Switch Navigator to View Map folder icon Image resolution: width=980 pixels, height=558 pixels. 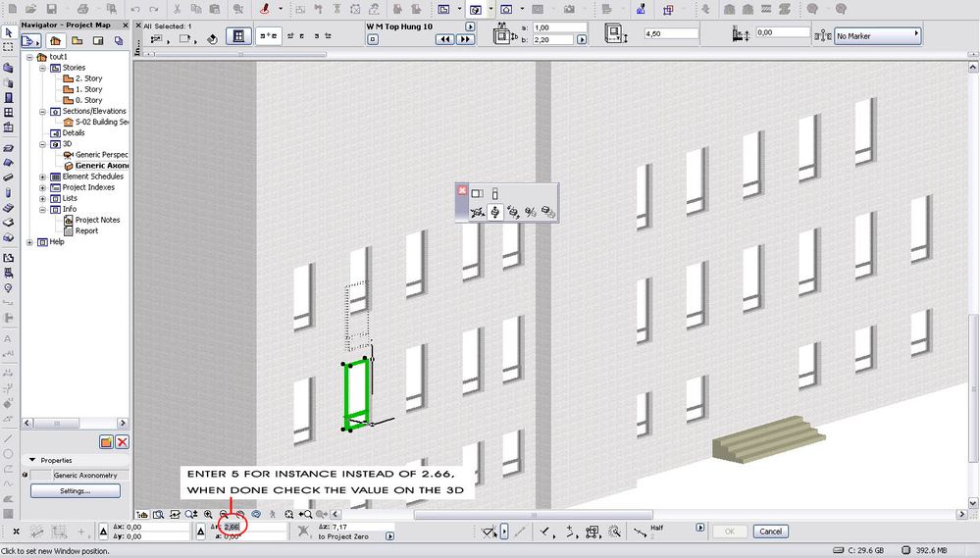click(77, 40)
